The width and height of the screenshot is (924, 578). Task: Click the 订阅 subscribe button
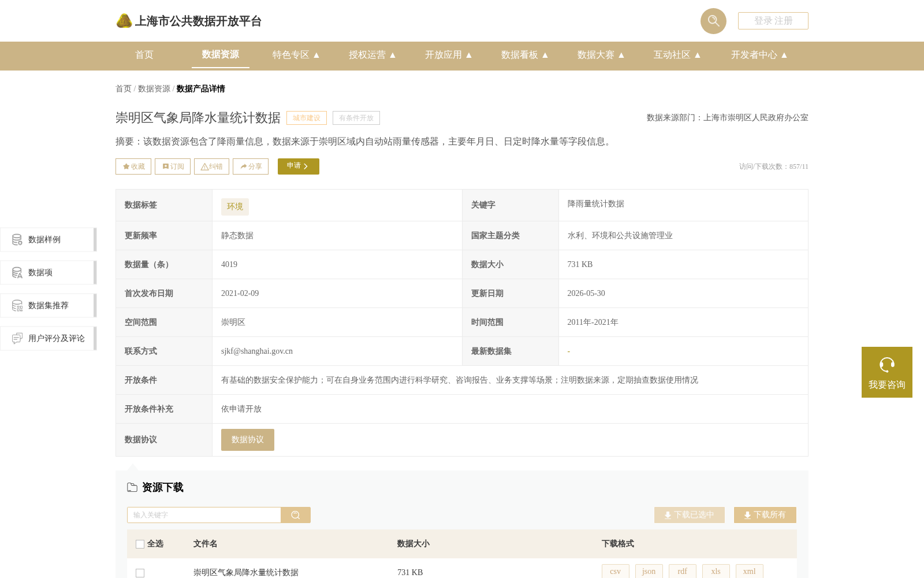173,166
